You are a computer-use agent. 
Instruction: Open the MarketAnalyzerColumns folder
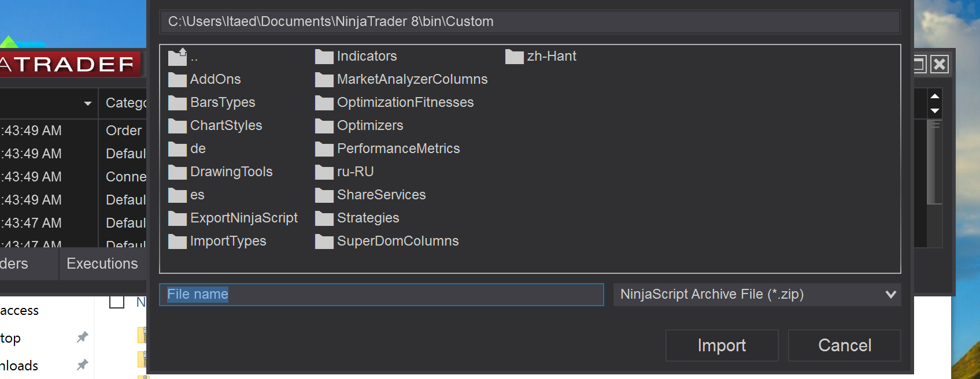click(x=401, y=79)
